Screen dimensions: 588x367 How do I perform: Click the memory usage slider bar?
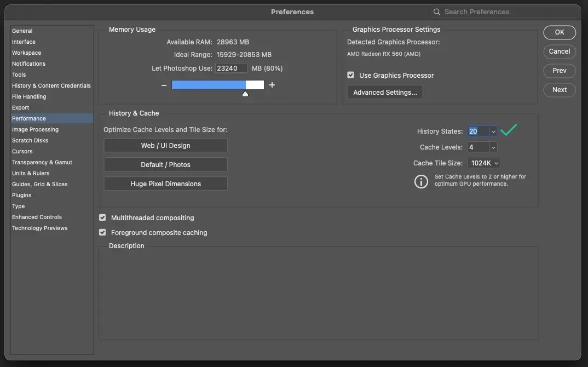tap(218, 85)
